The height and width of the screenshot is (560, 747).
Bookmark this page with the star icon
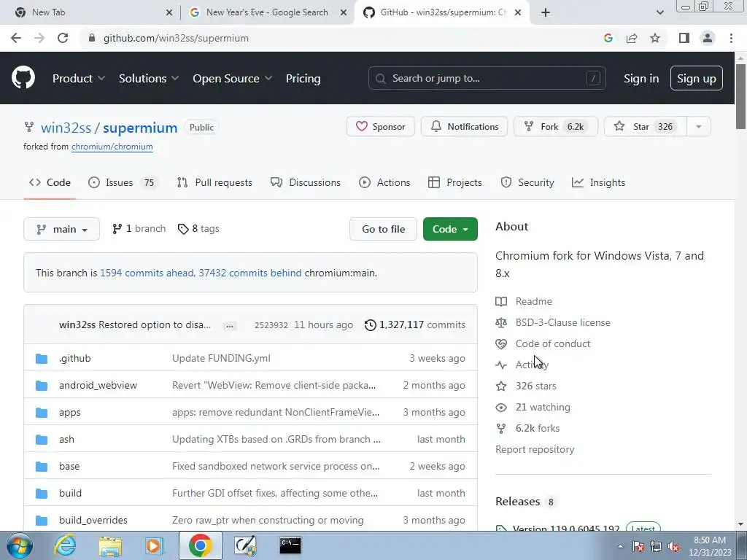pos(655,38)
